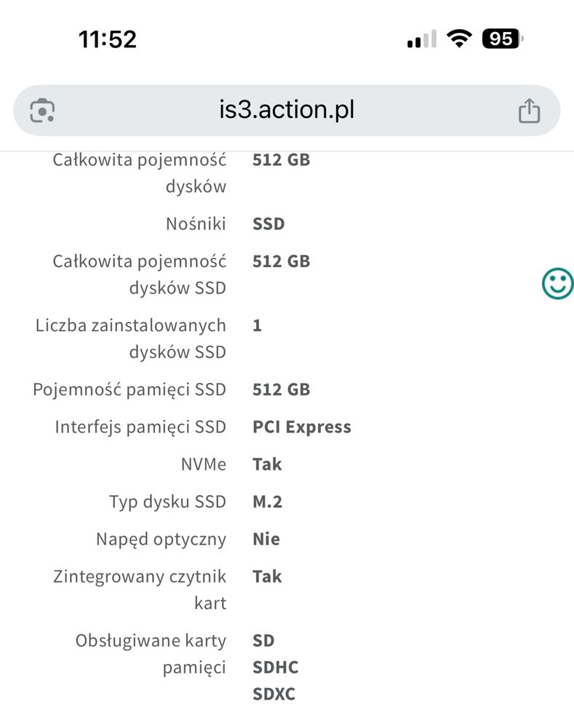Tap the battery level indicator

[503, 39]
